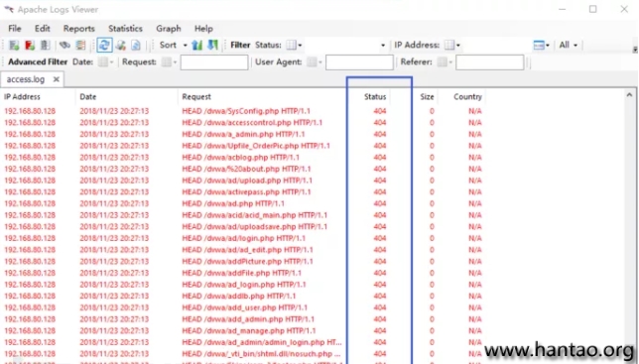Open the Statistics menu
Image resolution: width=639 pixels, height=364 pixels.
[x=125, y=29]
